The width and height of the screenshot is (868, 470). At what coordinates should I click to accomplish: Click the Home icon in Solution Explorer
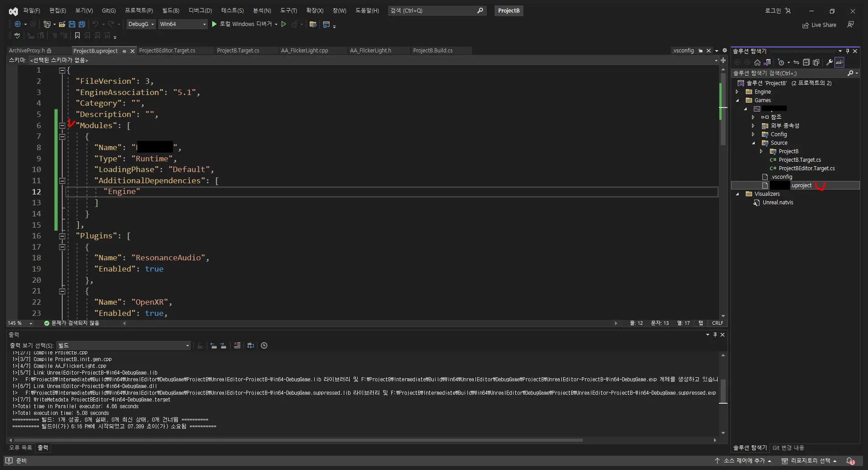(757, 62)
